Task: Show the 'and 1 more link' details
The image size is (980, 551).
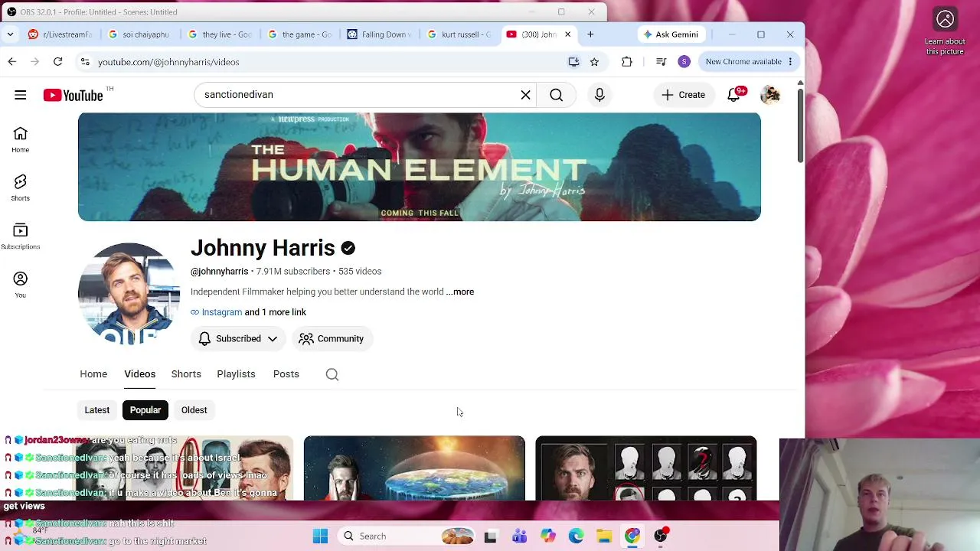Action: 275,312
